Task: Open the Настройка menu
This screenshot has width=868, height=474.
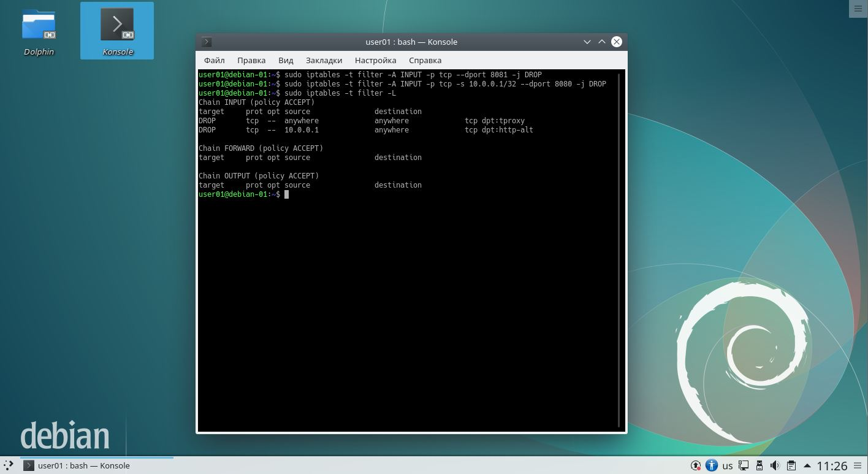Action: coord(375,60)
